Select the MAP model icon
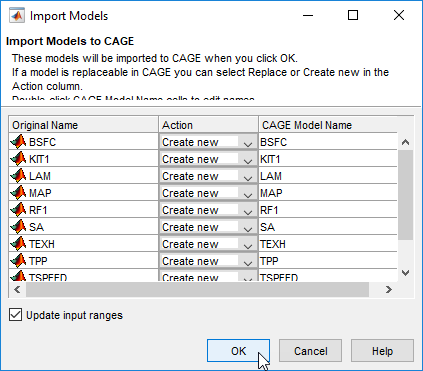Viewport: 423px width, 371px height. point(18,193)
